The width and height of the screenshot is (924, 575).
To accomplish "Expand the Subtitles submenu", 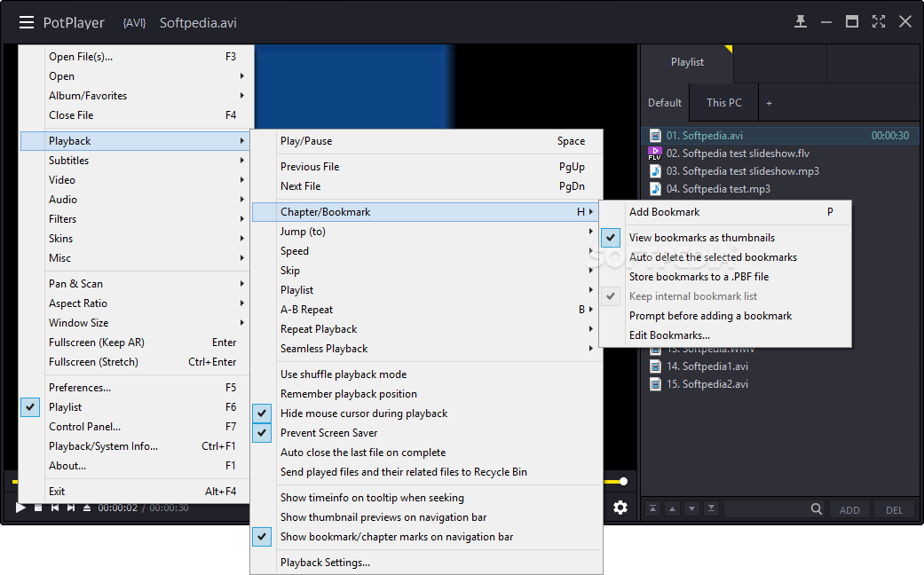I will click(135, 161).
